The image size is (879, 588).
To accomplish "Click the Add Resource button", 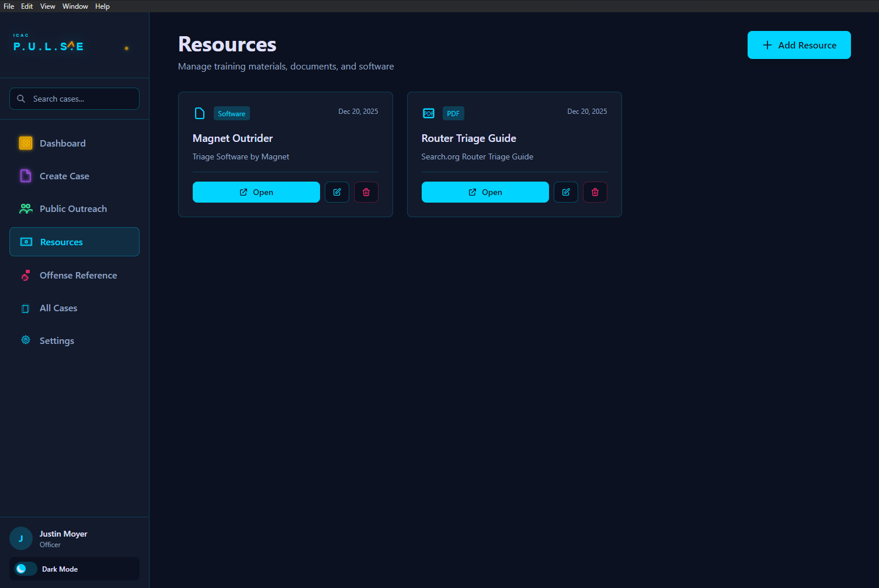I will 798,45.
